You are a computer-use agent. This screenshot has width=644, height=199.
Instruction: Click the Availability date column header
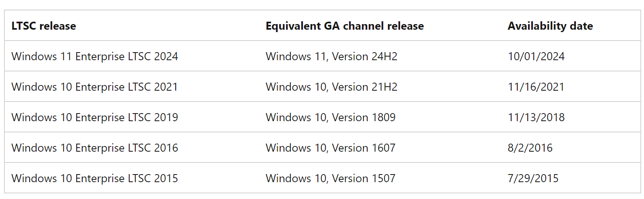pyautogui.click(x=550, y=26)
